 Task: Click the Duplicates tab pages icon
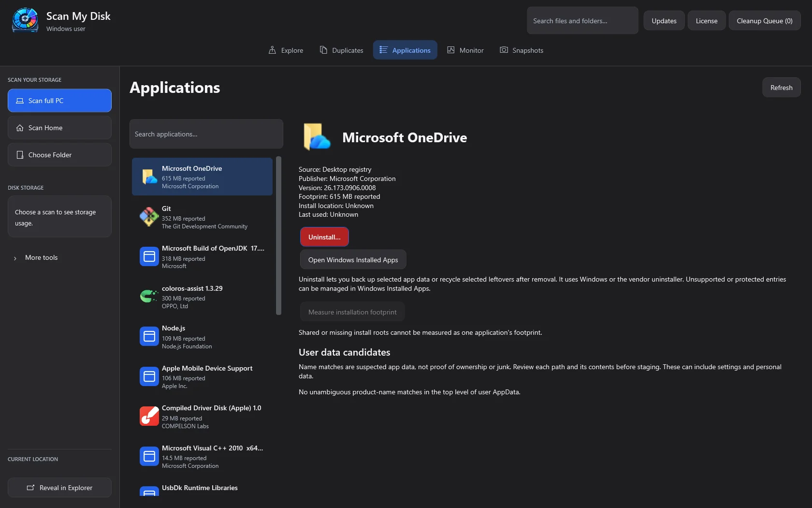click(x=323, y=50)
